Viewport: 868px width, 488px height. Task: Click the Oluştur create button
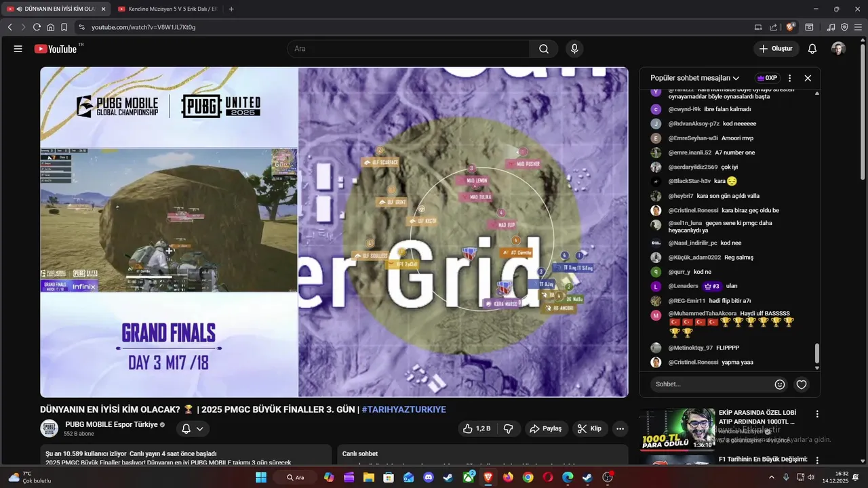coord(776,49)
